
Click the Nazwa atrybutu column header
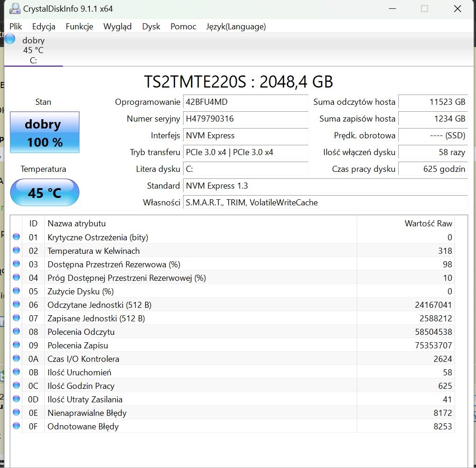point(200,224)
